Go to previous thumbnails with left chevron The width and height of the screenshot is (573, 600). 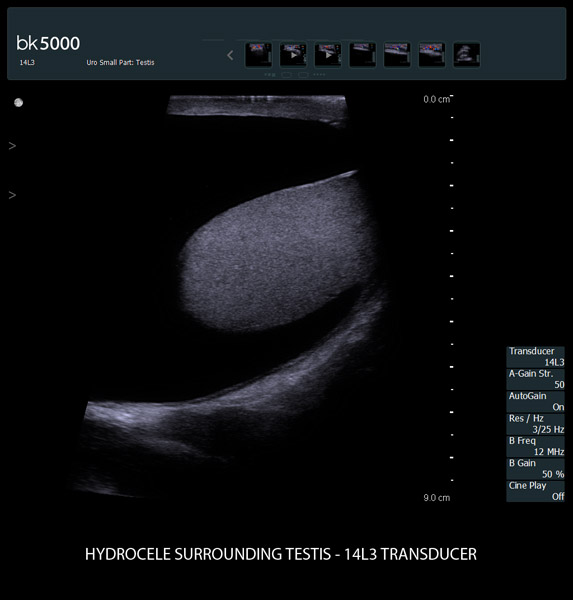click(230, 55)
